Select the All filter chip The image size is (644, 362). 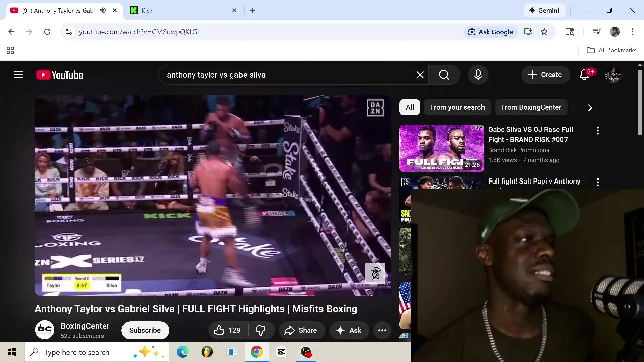coord(410,107)
